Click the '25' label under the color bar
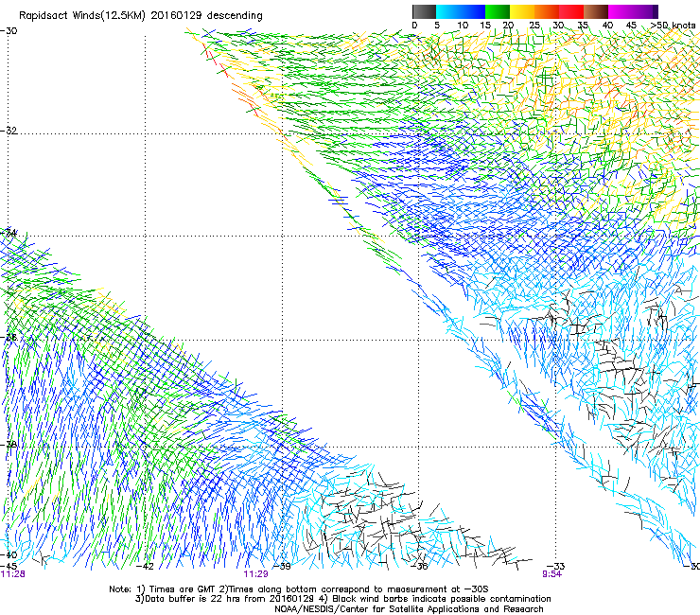Image resolution: width=700 pixels, height=615 pixels. click(x=534, y=26)
